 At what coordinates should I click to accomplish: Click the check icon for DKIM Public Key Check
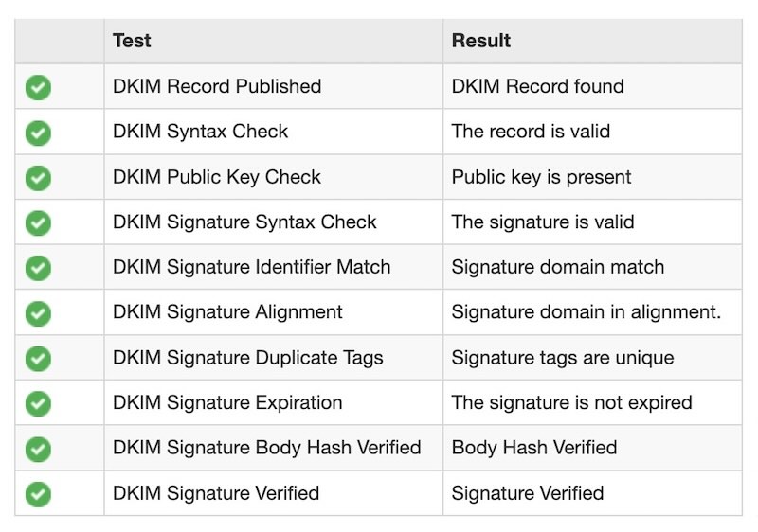(x=38, y=178)
